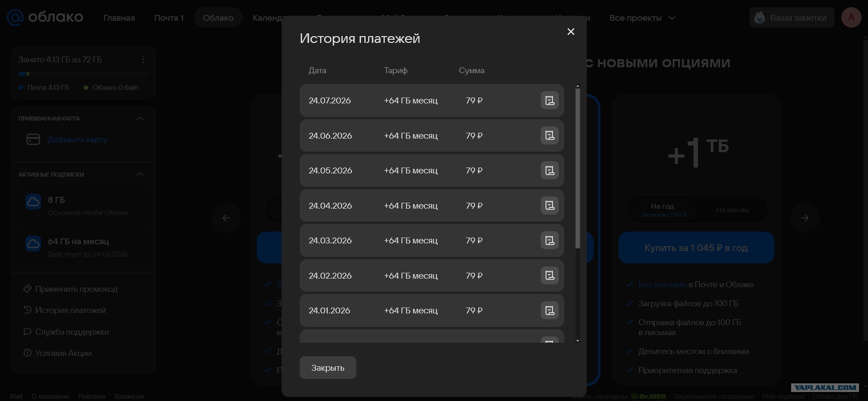868x401 pixels.
Task: Open the Почта 1 tab
Action: 169,18
